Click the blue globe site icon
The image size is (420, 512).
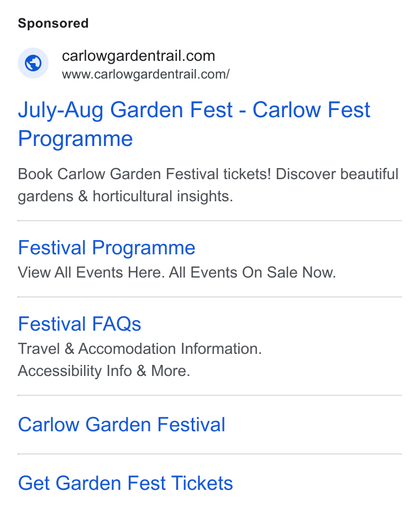[33, 63]
